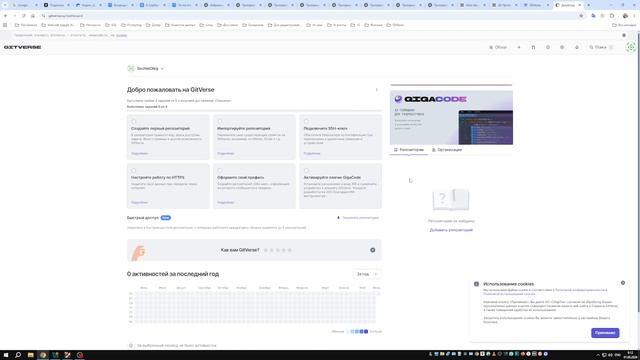The height and width of the screenshot is (360, 640).
Task: Tick the circle on 'Настройте работу по HTTPS' card
Action: click(x=133, y=171)
